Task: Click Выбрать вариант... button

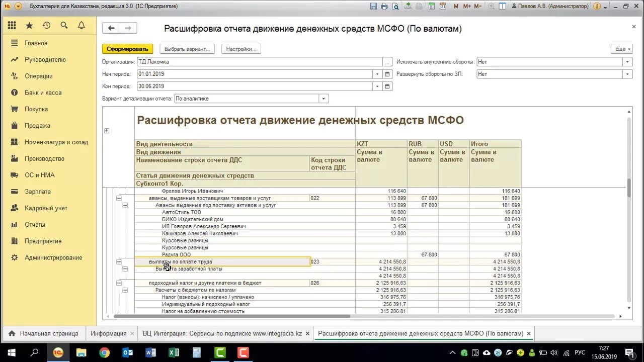Action: click(188, 49)
